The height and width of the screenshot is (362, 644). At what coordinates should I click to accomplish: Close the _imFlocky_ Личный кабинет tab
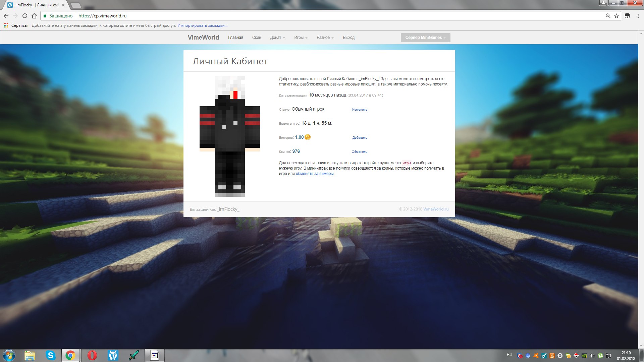point(63,5)
